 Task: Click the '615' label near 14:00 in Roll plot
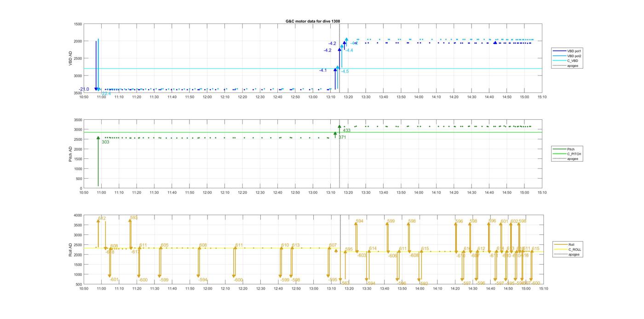[x=425, y=249]
